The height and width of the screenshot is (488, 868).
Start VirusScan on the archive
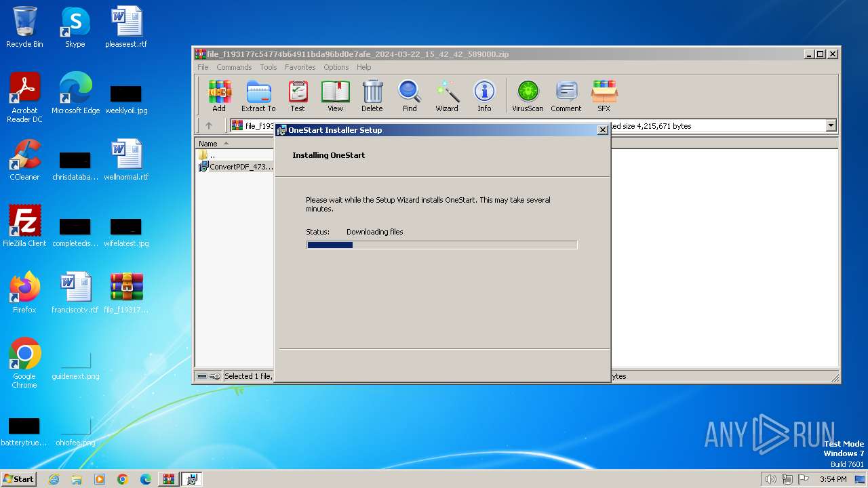[x=528, y=96]
